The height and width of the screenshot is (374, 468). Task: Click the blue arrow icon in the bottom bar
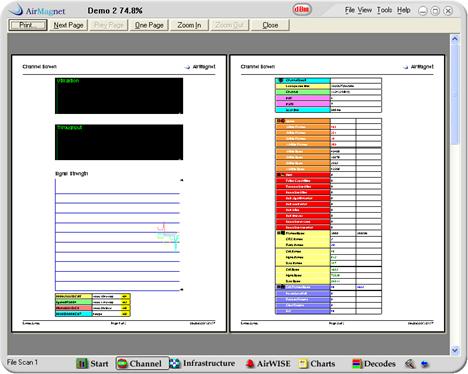[x=424, y=364]
